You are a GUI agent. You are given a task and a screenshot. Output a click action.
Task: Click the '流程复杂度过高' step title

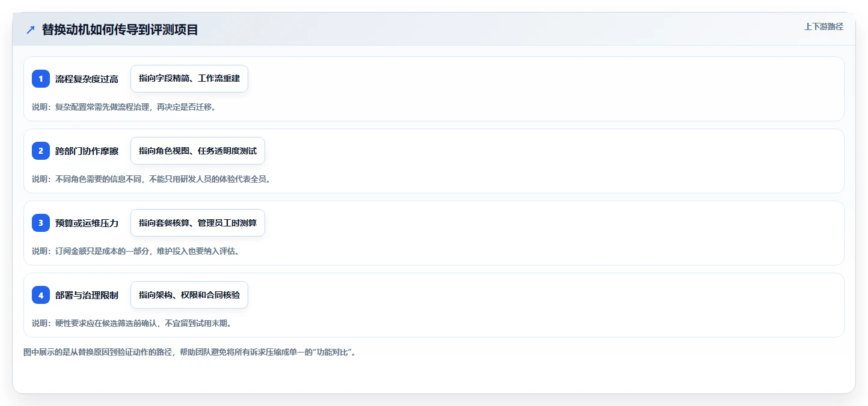point(87,79)
